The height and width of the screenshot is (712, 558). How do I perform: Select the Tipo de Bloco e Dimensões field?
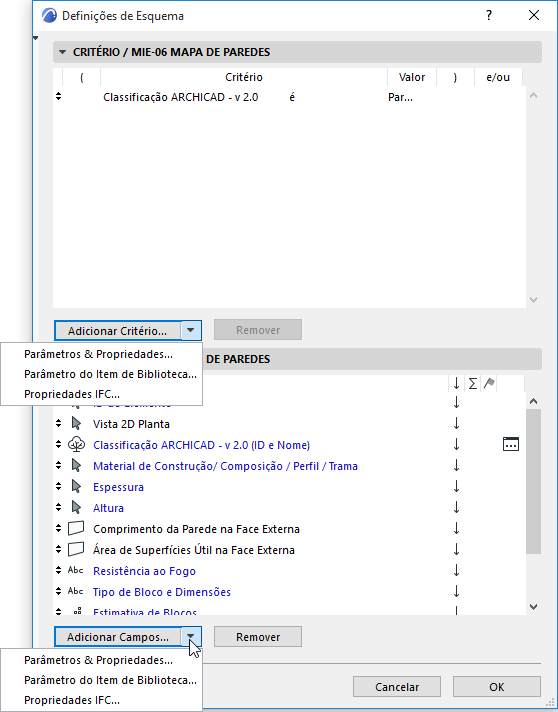click(162, 592)
